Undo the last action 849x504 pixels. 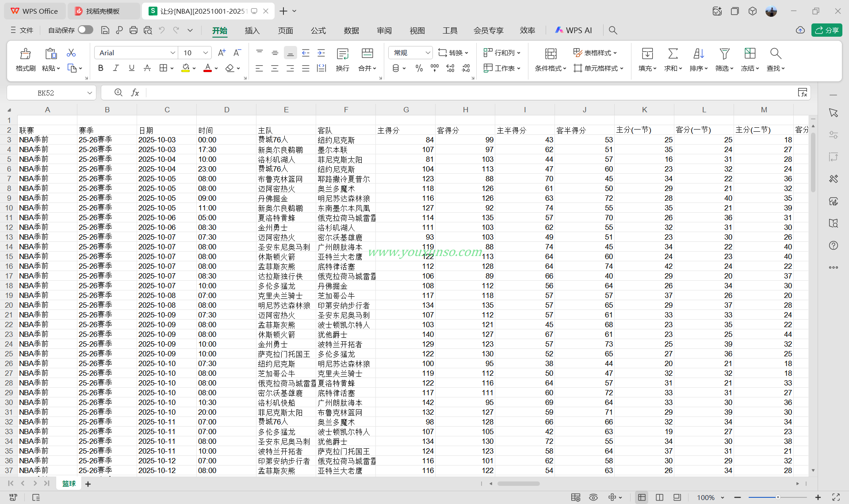tap(162, 30)
